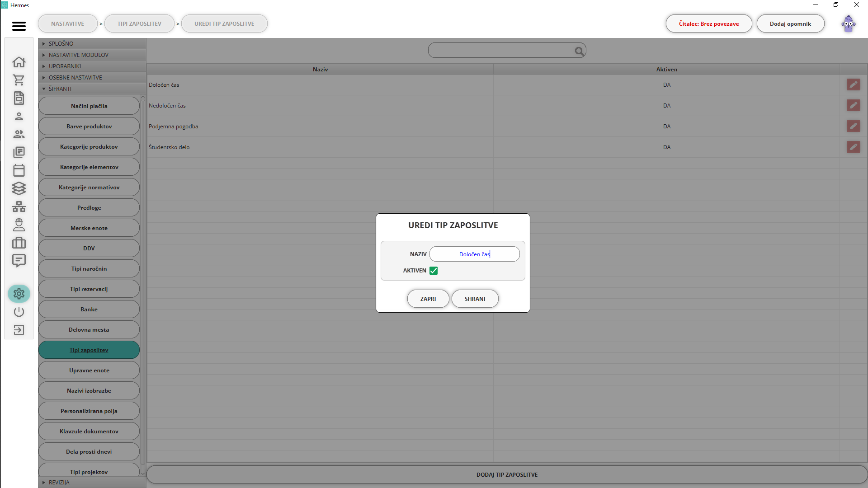Click the search magnifier icon
868x488 pixels.
coord(579,51)
